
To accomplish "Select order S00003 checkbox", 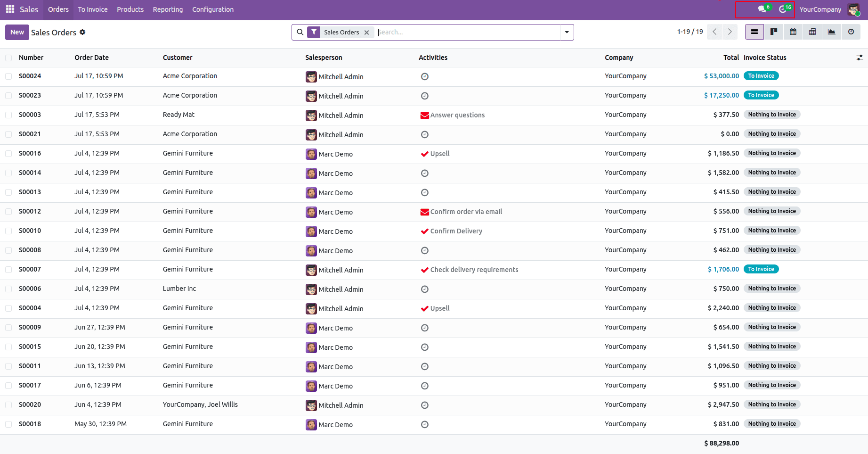I will [x=8, y=115].
